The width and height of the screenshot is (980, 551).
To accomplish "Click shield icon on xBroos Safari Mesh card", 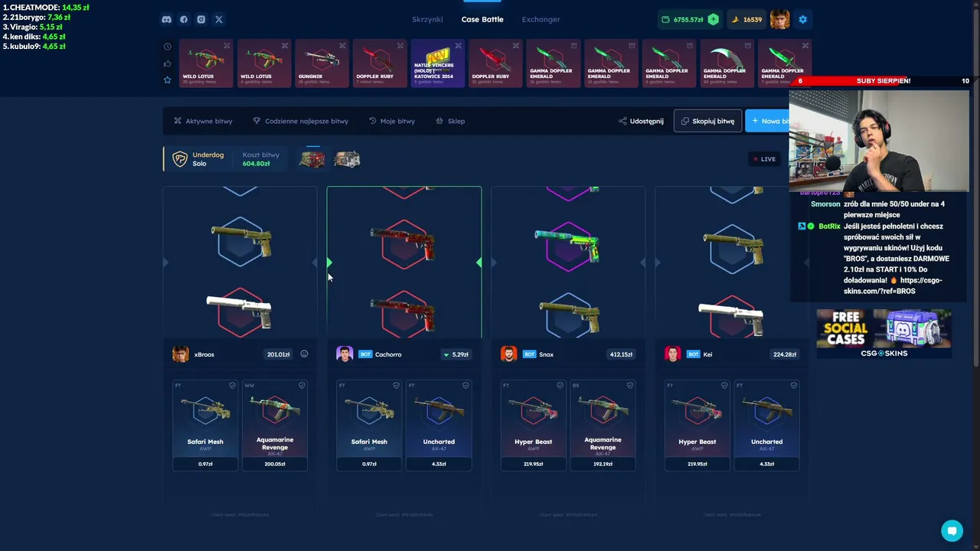I will [232, 386].
